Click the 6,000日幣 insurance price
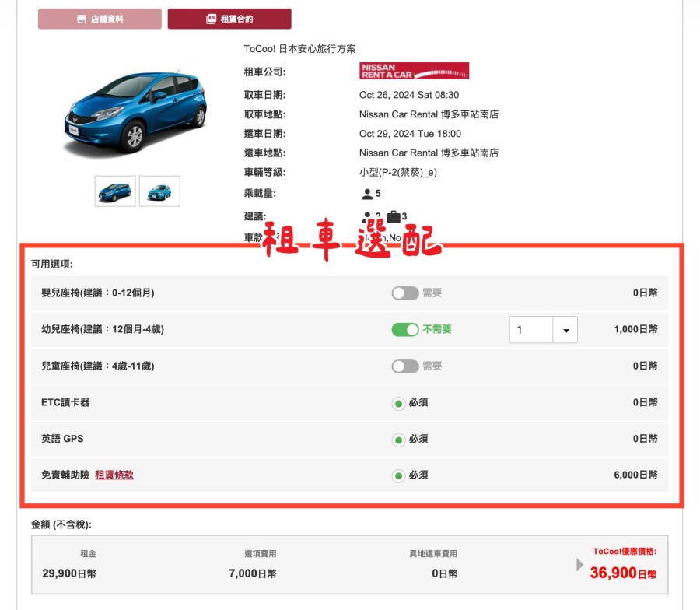The image size is (700, 610). pos(635,475)
